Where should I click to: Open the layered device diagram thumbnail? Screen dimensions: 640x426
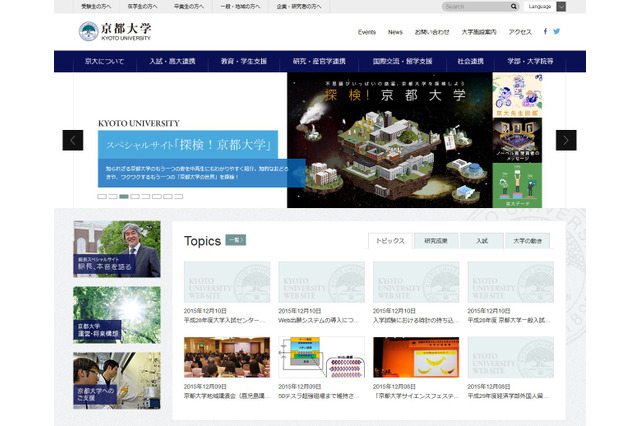click(321, 357)
